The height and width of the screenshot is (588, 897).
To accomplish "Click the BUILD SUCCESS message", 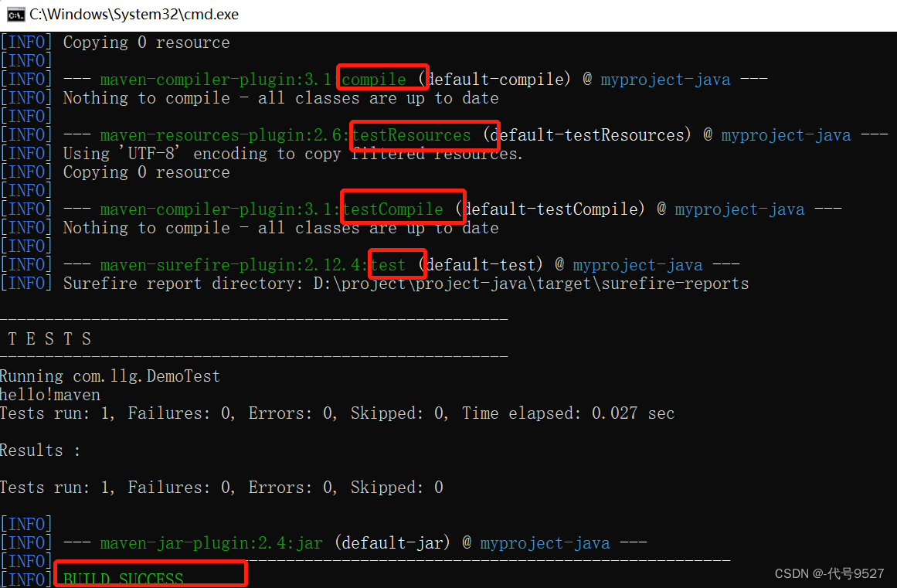I will coord(124,580).
